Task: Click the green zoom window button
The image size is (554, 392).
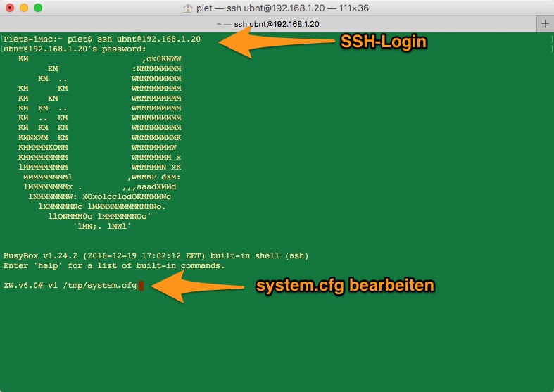Action: (x=38, y=8)
